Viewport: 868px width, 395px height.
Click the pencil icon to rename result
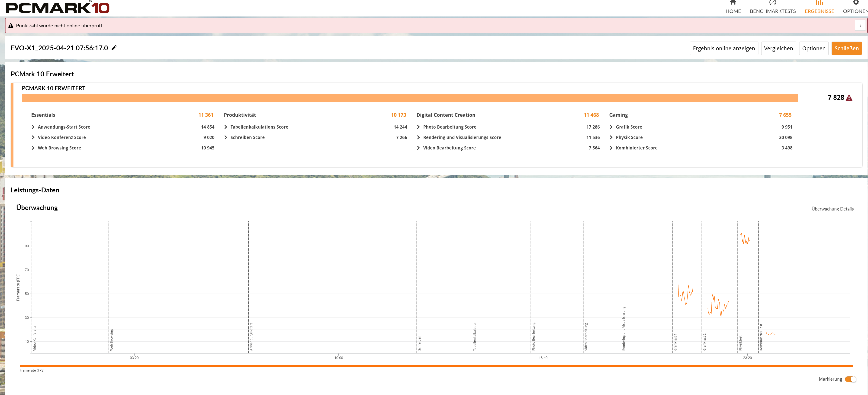point(114,48)
